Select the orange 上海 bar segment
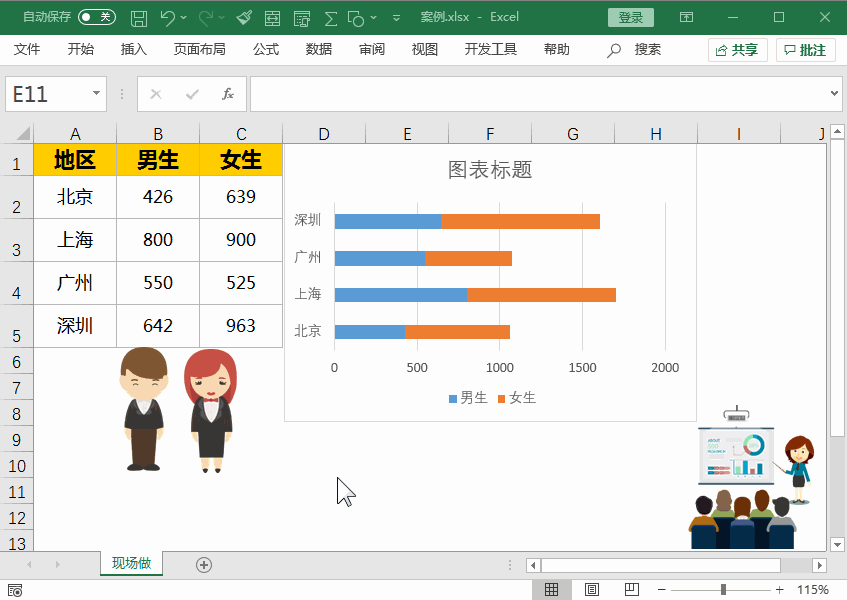This screenshot has width=847, height=600. click(541, 295)
